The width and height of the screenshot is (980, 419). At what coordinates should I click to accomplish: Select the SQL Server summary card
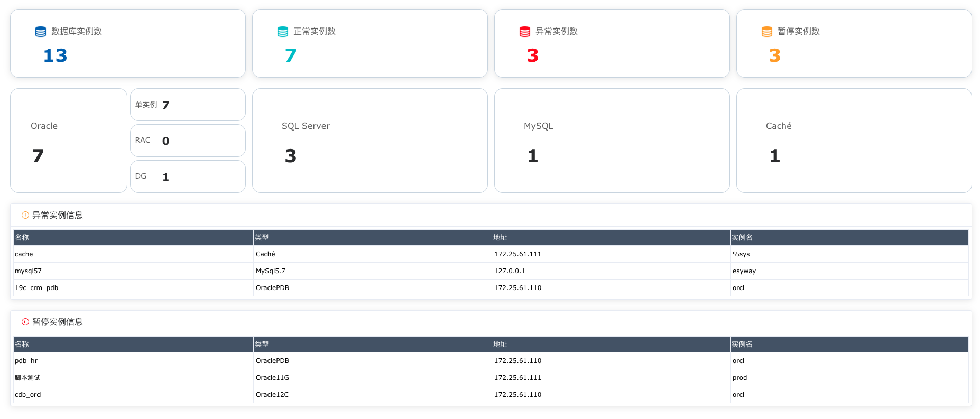click(x=370, y=141)
